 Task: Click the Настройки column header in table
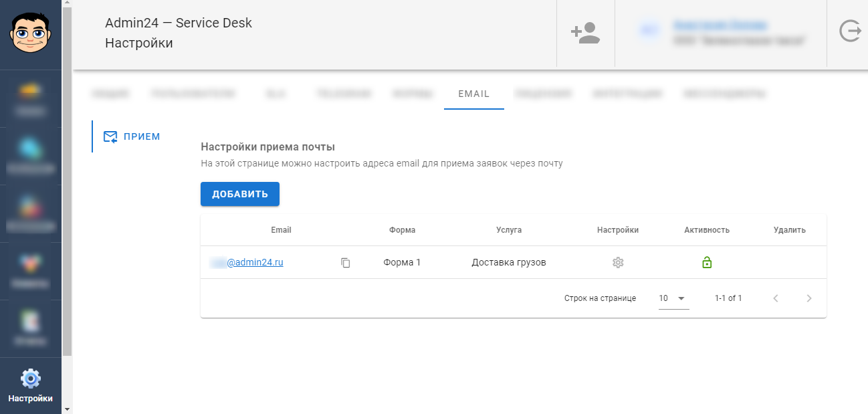pyautogui.click(x=618, y=230)
